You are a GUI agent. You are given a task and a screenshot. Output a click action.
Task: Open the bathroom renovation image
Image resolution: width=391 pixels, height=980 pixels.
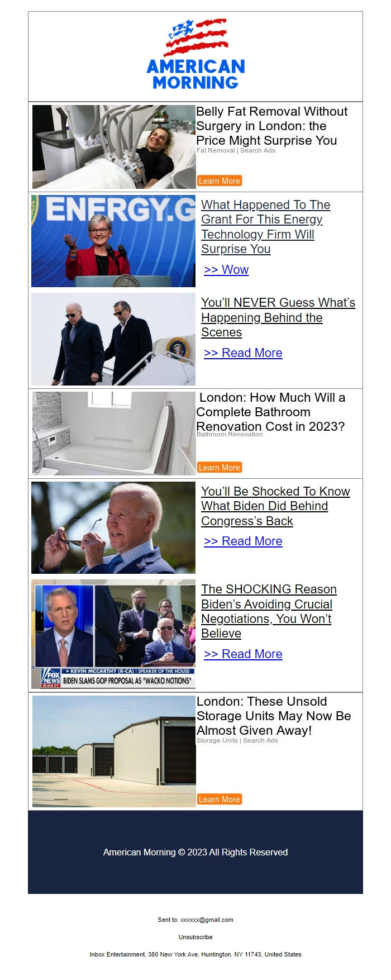click(x=114, y=434)
